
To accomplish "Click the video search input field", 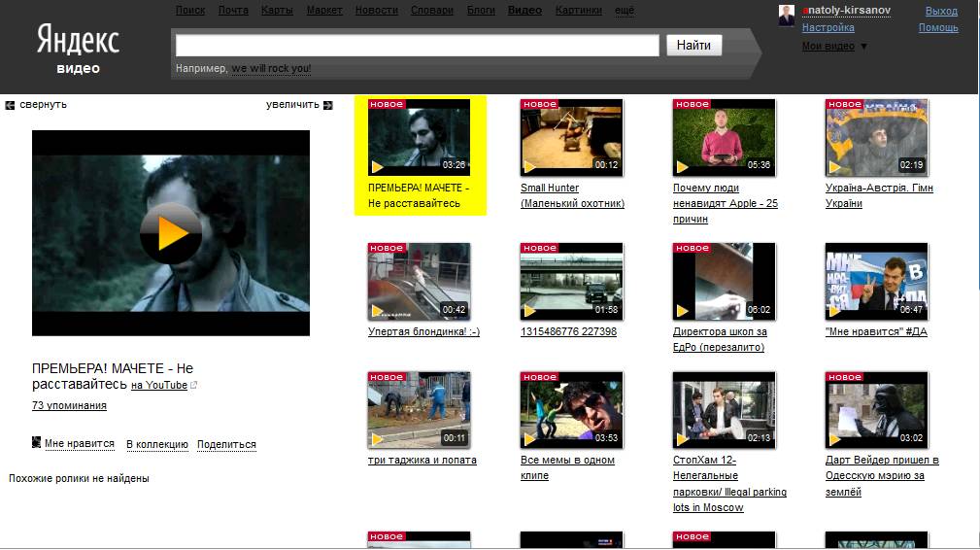I will point(418,45).
